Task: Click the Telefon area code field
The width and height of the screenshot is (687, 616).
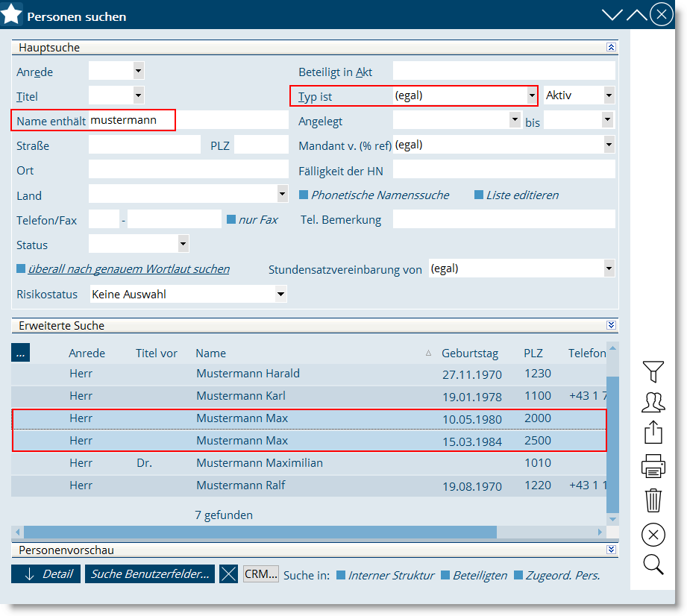Action: point(104,219)
